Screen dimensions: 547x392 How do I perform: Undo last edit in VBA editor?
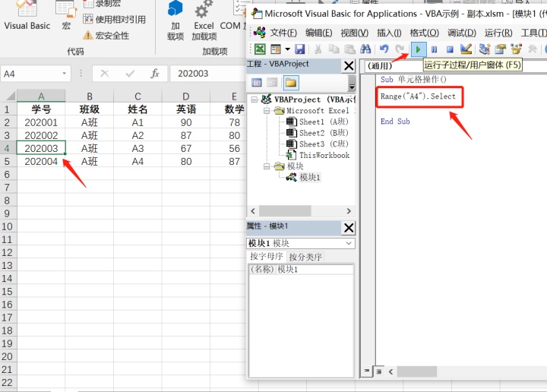pyautogui.click(x=384, y=49)
